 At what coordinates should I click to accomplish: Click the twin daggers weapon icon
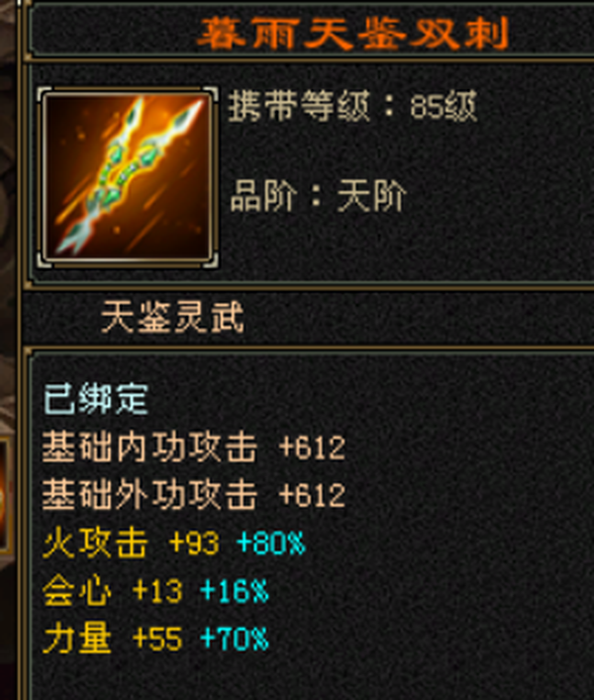(x=128, y=177)
